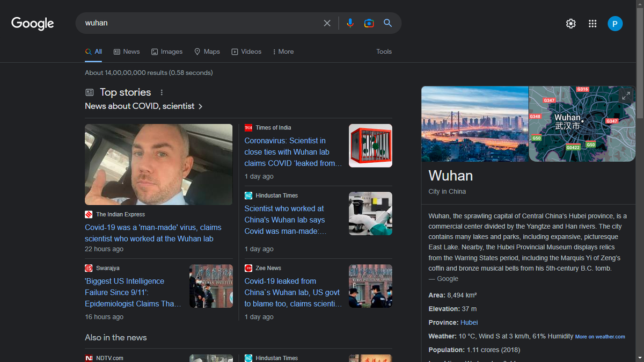
Task: Open the Wuhan map thumbnail
Action: pyautogui.click(x=582, y=124)
